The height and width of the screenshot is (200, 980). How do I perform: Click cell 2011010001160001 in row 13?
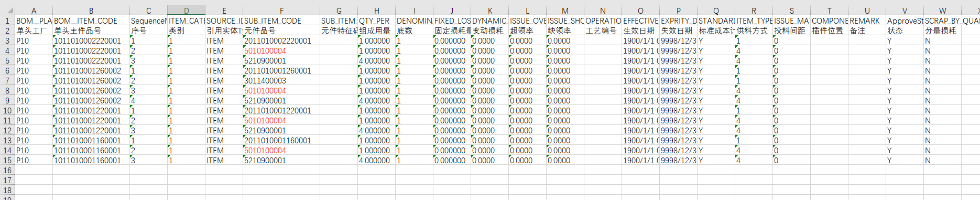coord(281,140)
